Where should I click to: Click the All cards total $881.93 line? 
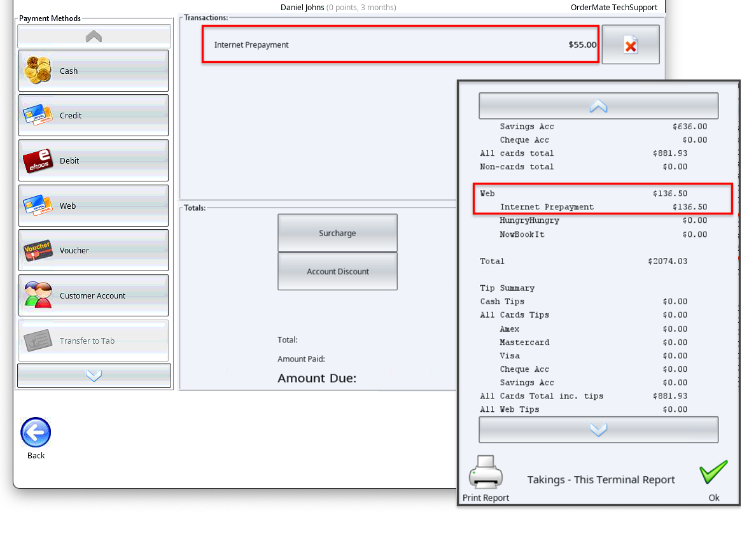pos(584,153)
